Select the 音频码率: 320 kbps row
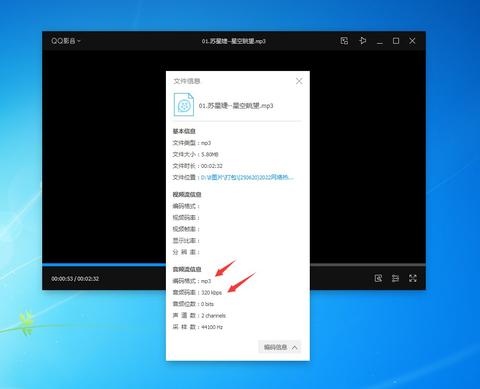 coord(197,292)
